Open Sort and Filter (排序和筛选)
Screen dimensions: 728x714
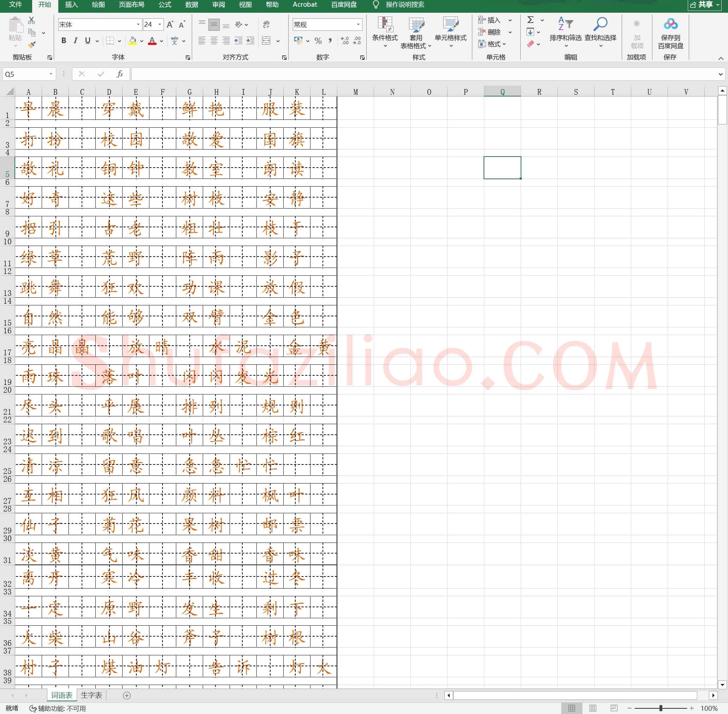coord(566,33)
